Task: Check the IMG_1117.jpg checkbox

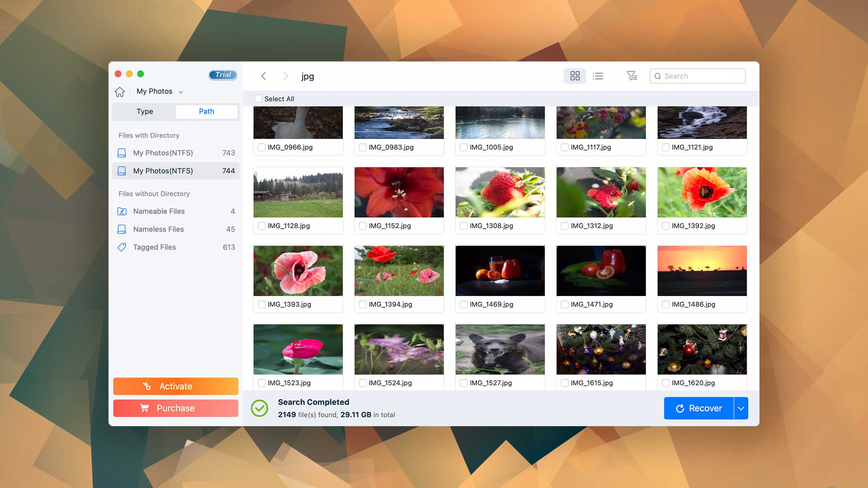Action: coord(565,147)
